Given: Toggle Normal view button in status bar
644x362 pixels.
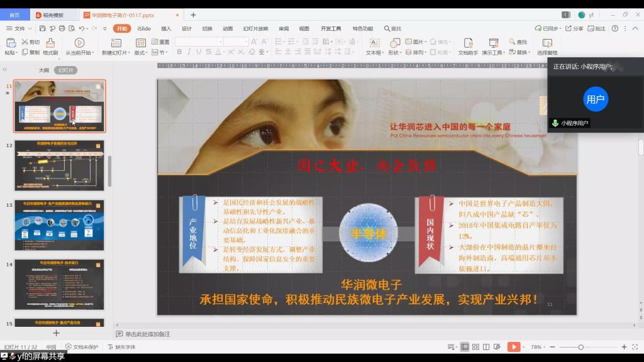Looking at the screenshot, I should [x=465, y=347].
